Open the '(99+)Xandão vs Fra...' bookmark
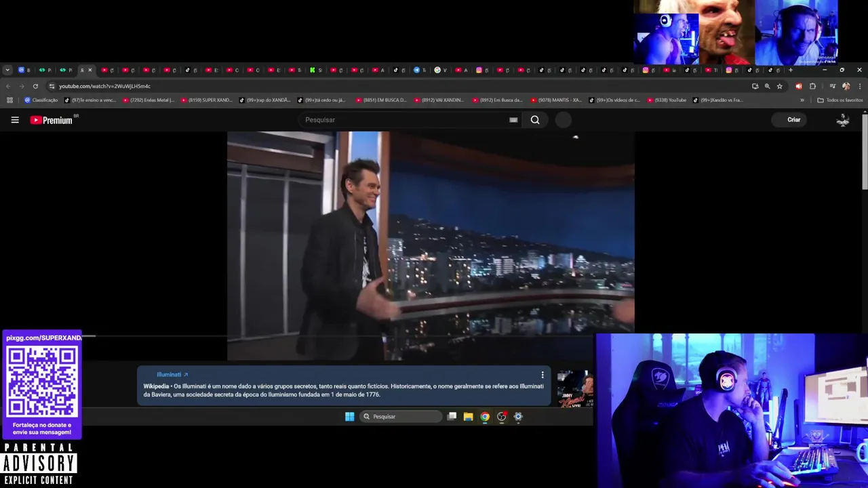The image size is (868, 488). [x=718, y=100]
